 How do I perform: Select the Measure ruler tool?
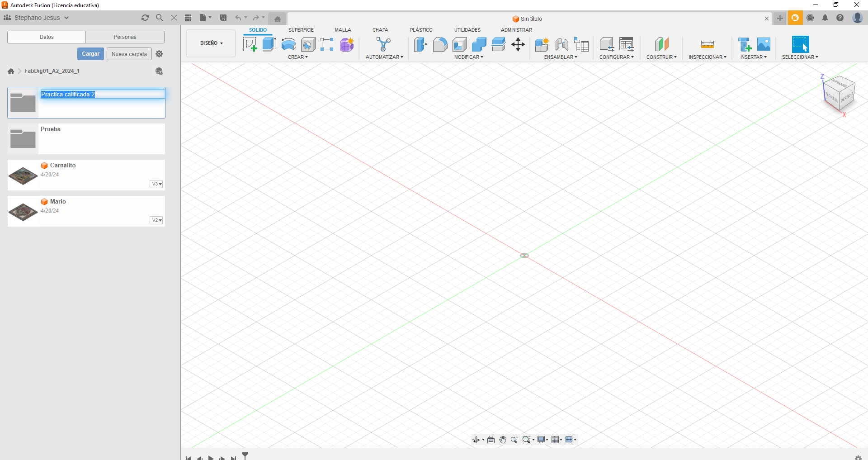(x=708, y=44)
